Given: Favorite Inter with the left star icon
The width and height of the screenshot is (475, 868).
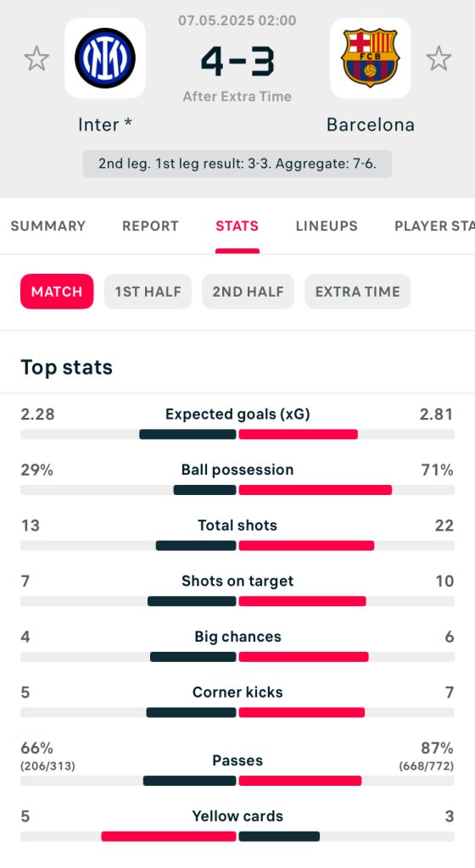Looking at the screenshot, I should [x=36, y=58].
